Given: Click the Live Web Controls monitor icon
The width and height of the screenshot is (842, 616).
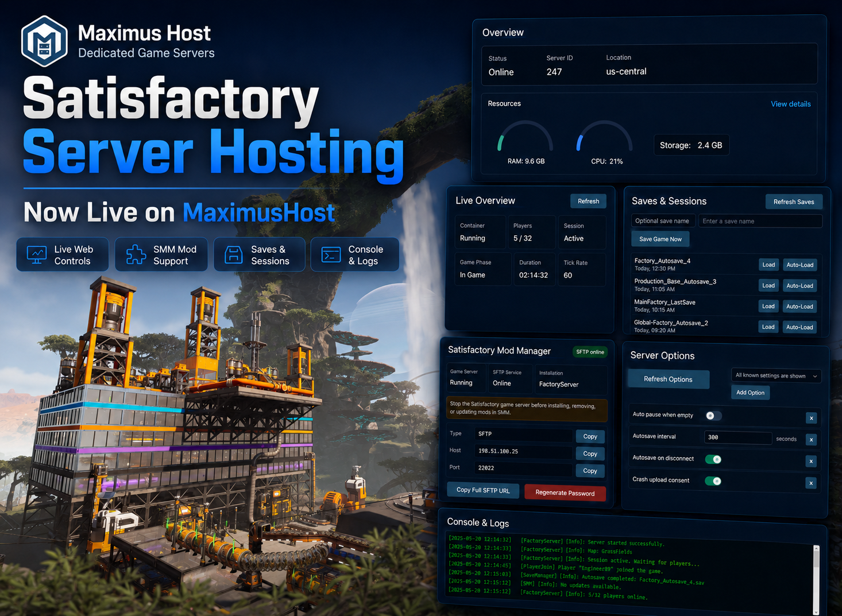Looking at the screenshot, I should (x=37, y=255).
